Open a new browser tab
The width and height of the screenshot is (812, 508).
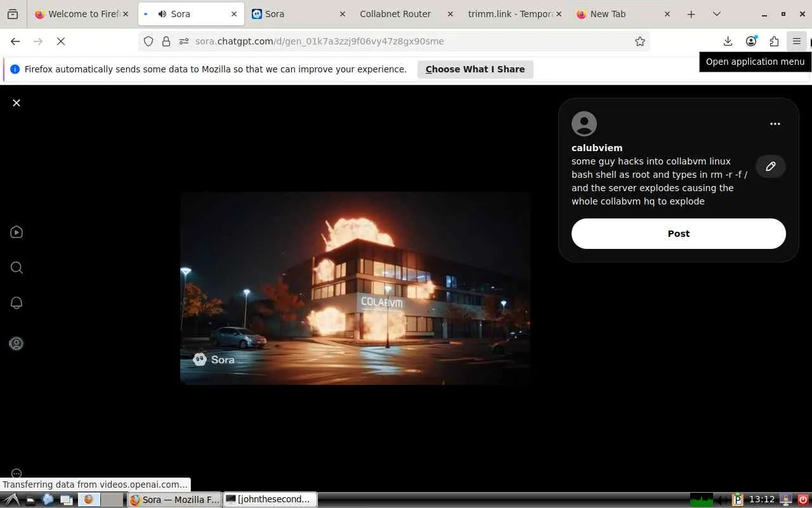(x=691, y=14)
